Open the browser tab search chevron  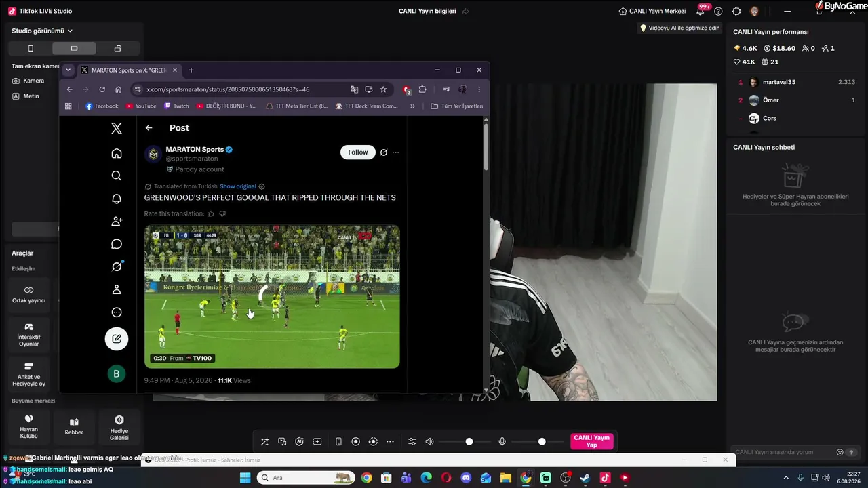pos(68,70)
